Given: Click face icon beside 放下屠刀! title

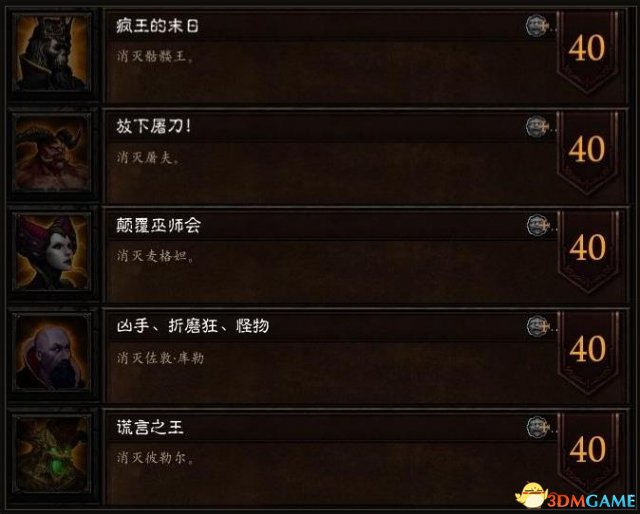Looking at the screenshot, I should 536,126.
